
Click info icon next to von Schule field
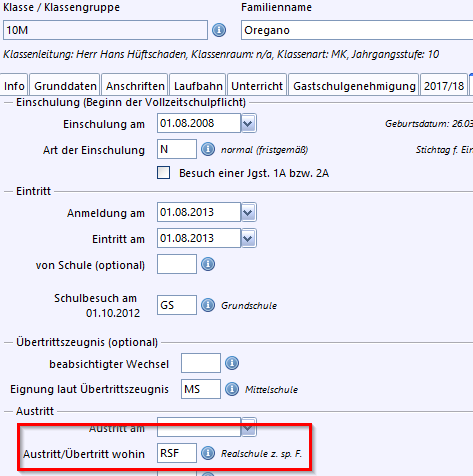[208, 264]
